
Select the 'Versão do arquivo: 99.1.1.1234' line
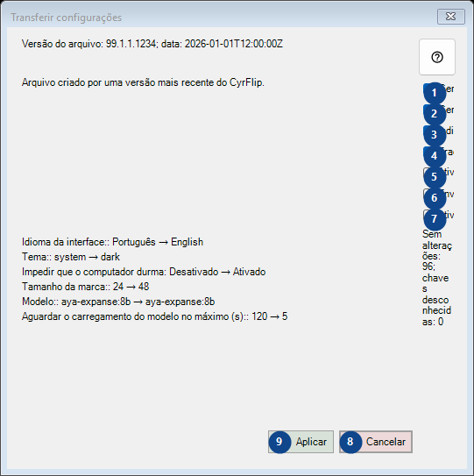pos(152,44)
